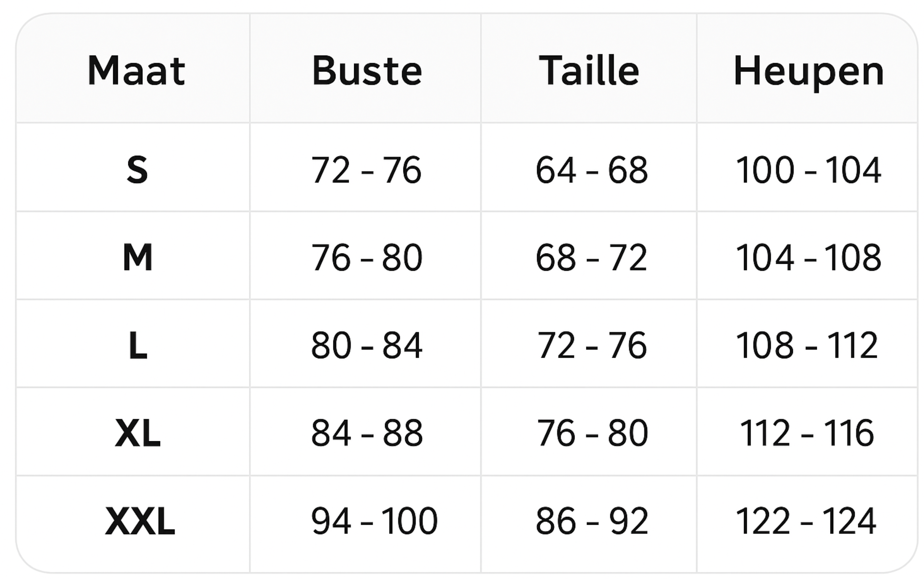Image resolution: width=924 pixels, height=579 pixels.
Task: Select the size XXL row label
Action: point(140,521)
